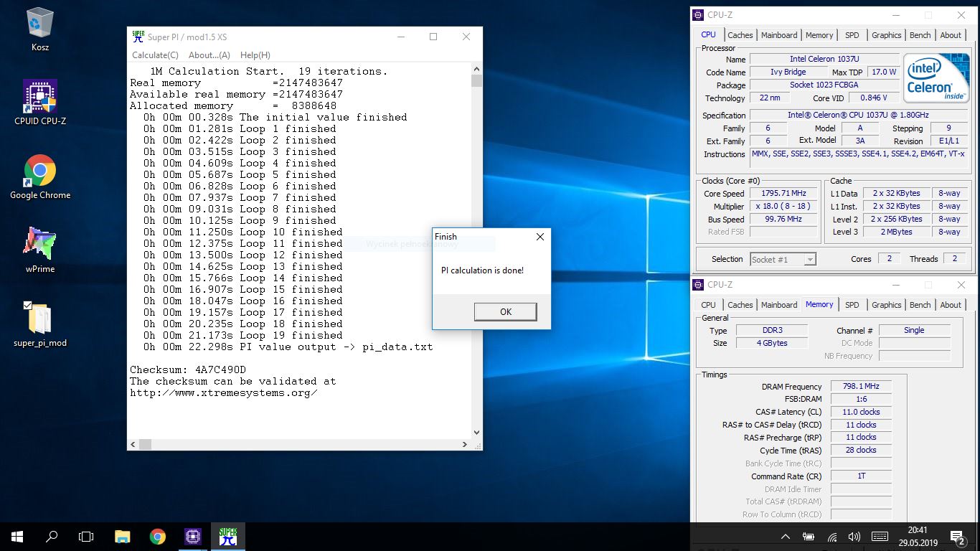
Task: Open Socket #1 selection dropdown
Action: [783, 260]
